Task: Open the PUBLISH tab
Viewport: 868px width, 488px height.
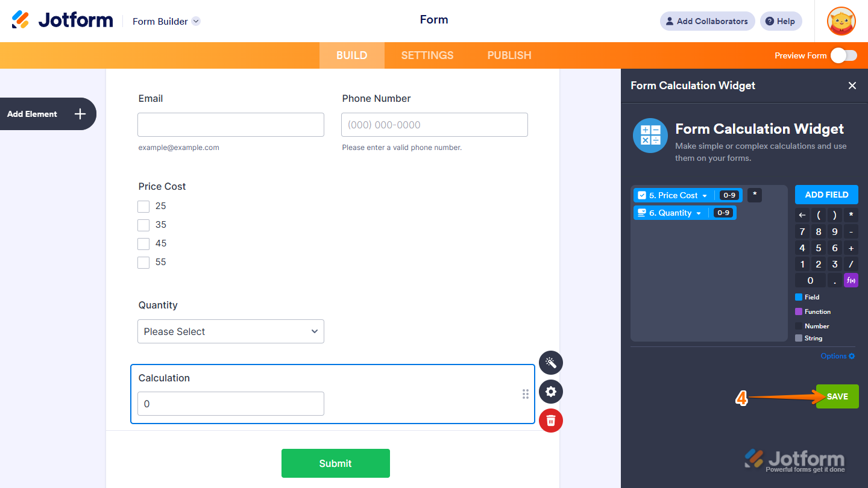Action: click(509, 55)
